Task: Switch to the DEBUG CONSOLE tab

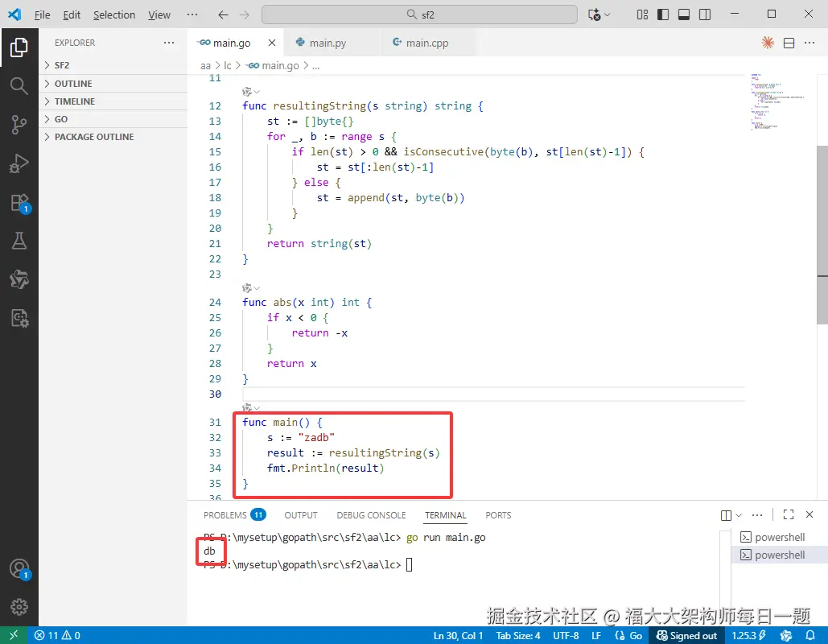Action: [371, 515]
